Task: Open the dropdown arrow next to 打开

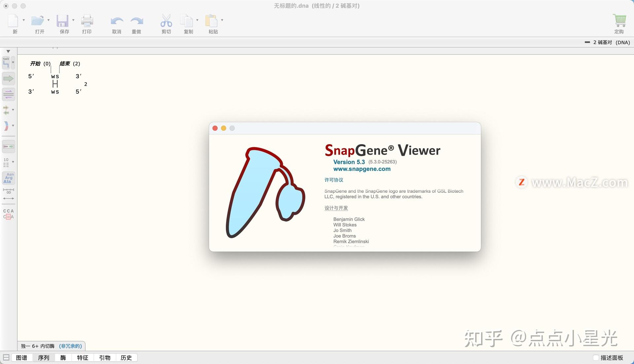Action: click(x=49, y=20)
